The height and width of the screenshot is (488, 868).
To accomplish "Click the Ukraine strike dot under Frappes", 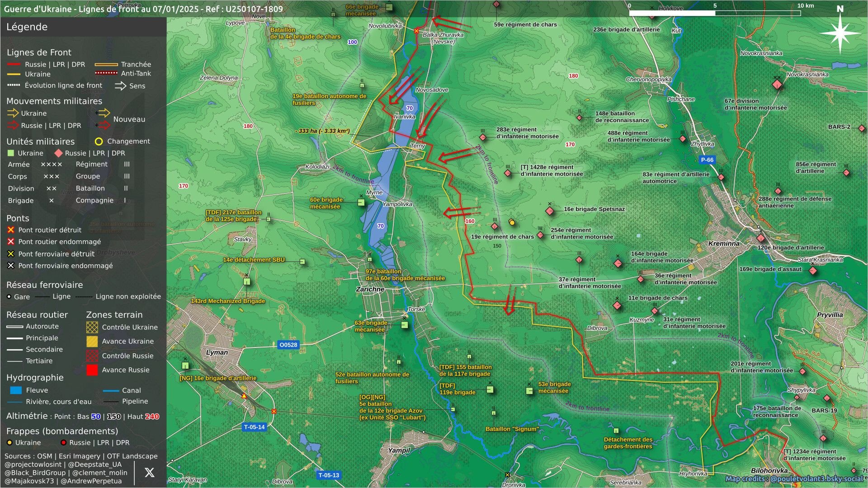I will [x=9, y=443].
